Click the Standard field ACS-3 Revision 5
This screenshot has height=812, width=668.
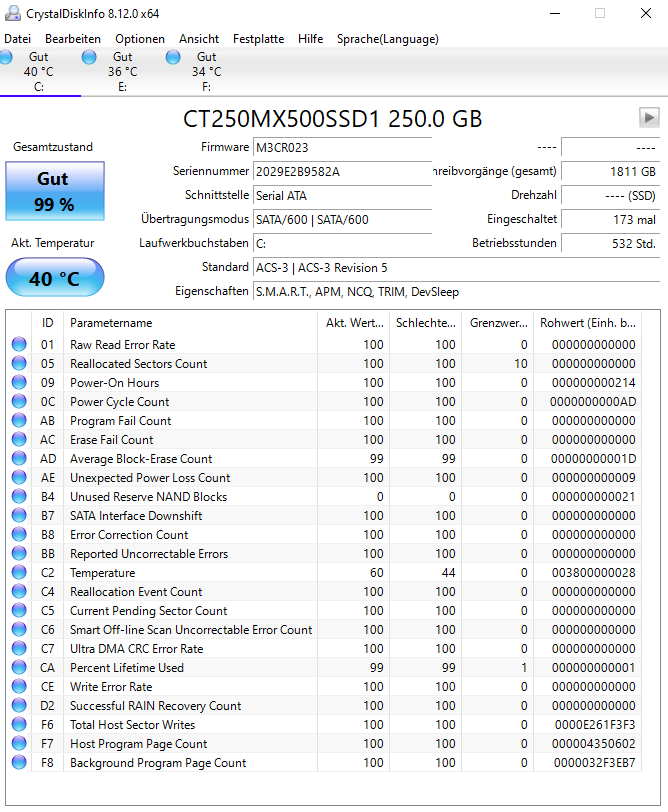pyautogui.click(x=456, y=268)
